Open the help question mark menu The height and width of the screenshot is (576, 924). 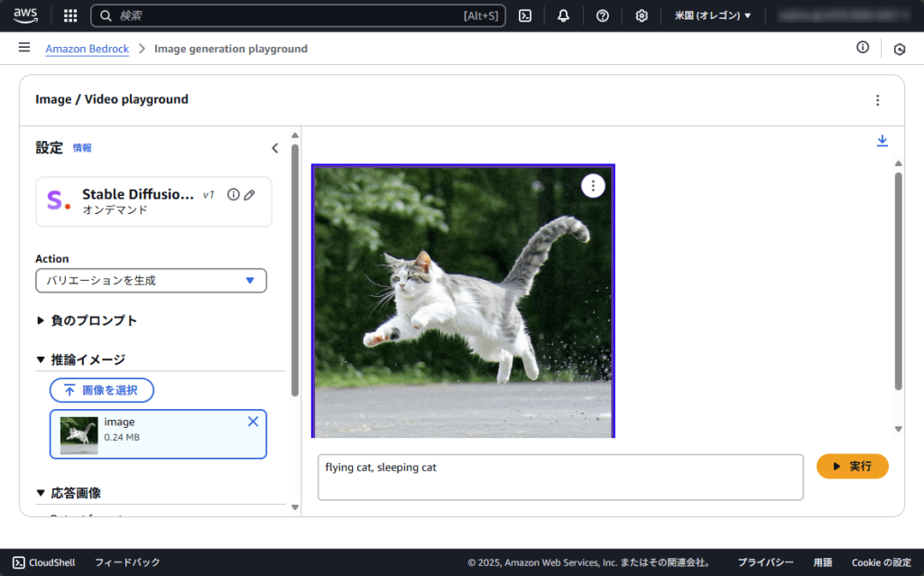(602, 15)
